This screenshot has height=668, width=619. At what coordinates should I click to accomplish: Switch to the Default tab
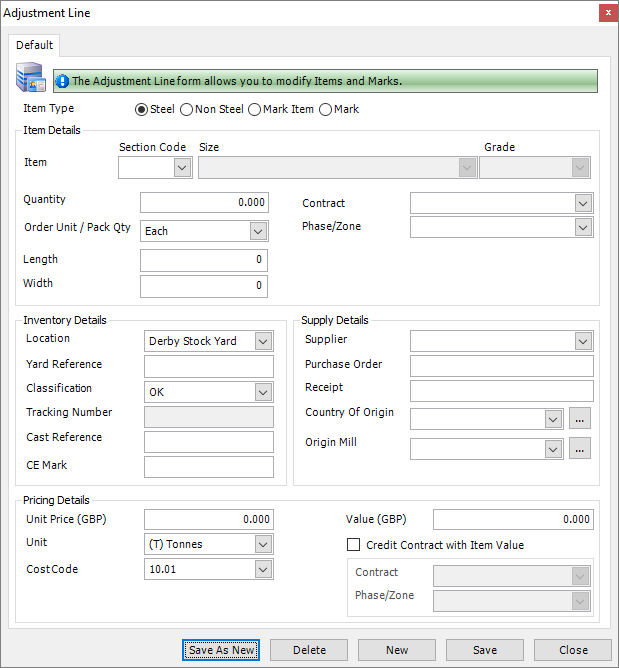[36, 46]
